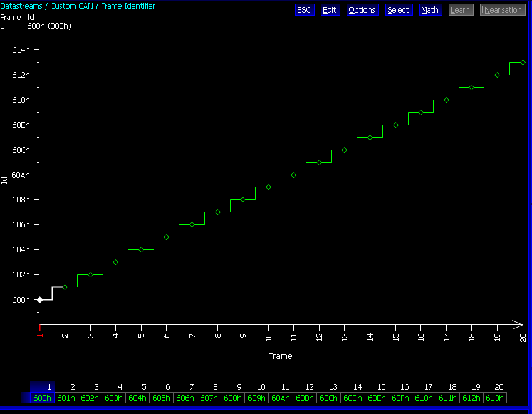
Task: Click the red frame 1 marker on x-axis
Action: click(x=39, y=336)
